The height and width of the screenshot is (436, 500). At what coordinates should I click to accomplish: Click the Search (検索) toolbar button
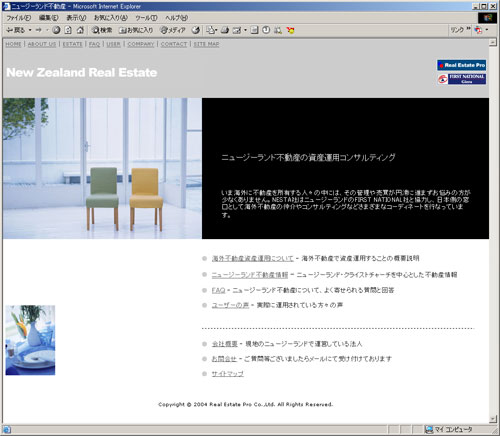(x=102, y=30)
